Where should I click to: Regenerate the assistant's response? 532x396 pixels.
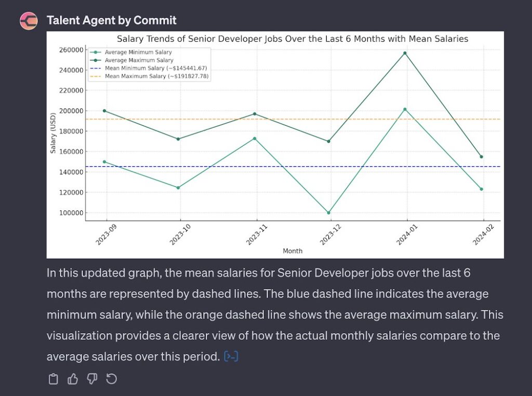coord(111,379)
